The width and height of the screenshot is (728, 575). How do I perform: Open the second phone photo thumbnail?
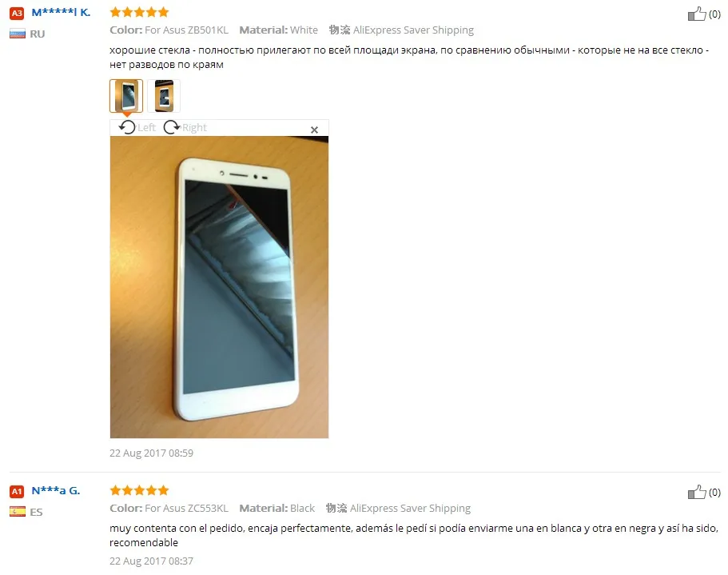164,96
